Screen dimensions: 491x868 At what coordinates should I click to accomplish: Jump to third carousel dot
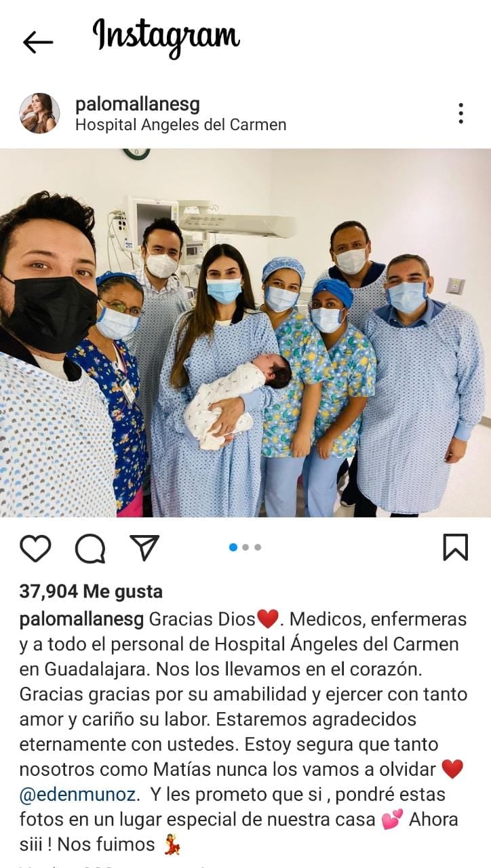[x=258, y=547]
